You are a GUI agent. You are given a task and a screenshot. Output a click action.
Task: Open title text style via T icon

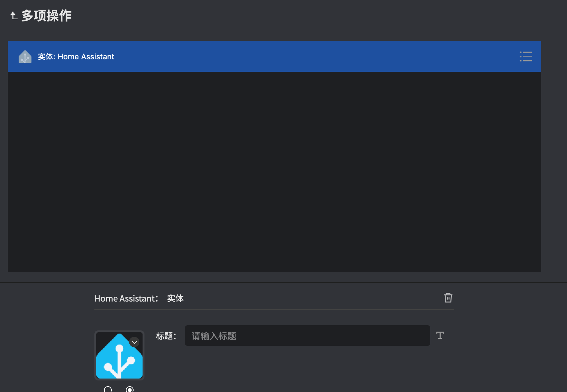tap(440, 335)
